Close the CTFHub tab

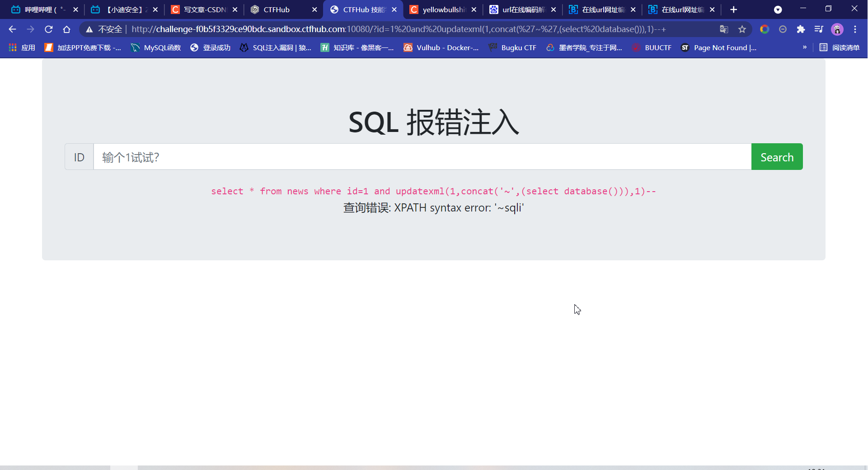314,9
